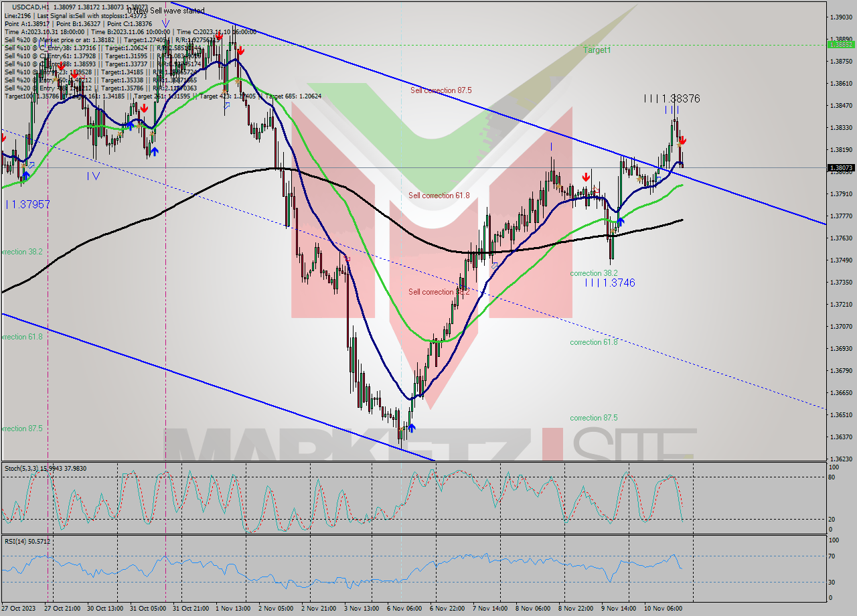Click red sell arrow beside 1.38376 peak
857x616 pixels.
pos(682,141)
